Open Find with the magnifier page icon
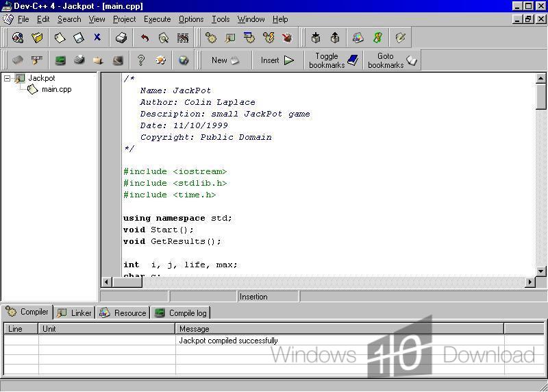Image resolution: width=548 pixels, height=392 pixels. [164, 38]
